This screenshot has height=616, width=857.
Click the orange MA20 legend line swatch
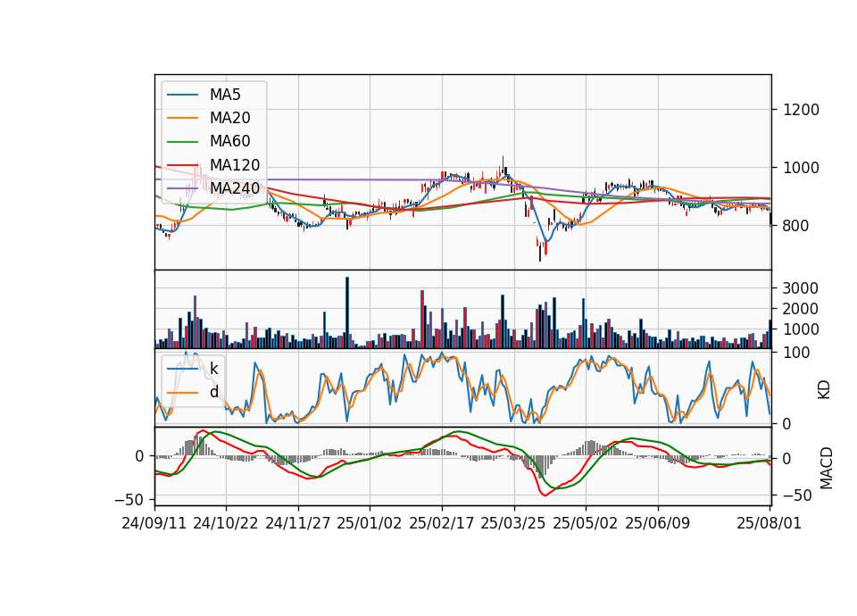pos(182,119)
